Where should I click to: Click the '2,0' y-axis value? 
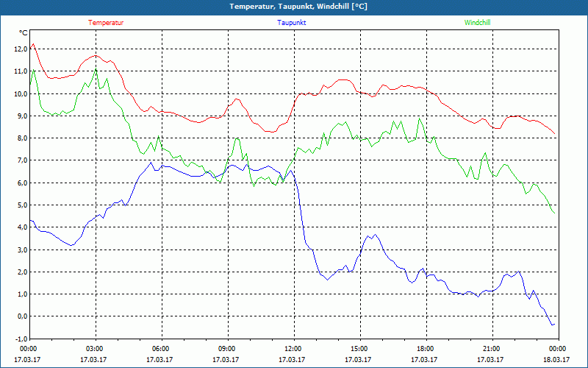22,272
